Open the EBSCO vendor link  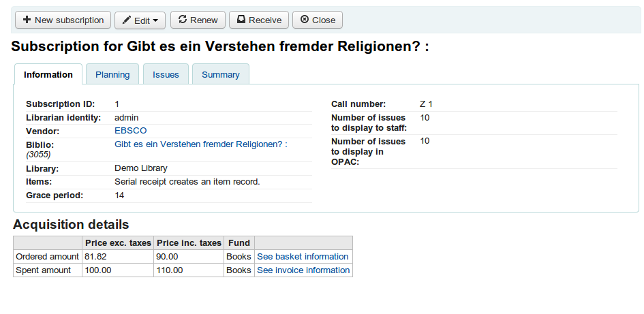130,130
